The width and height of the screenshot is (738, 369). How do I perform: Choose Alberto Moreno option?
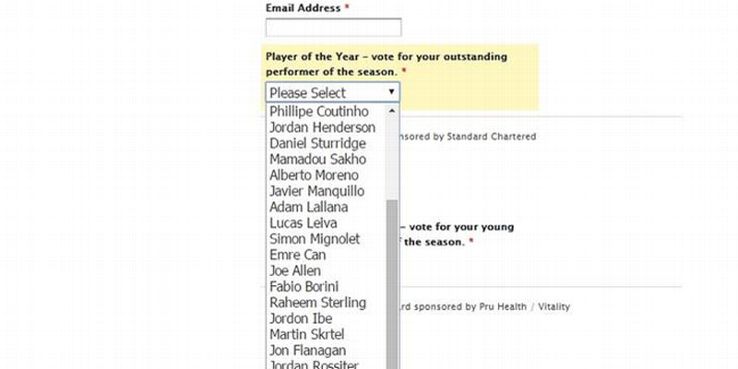pos(327,176)
